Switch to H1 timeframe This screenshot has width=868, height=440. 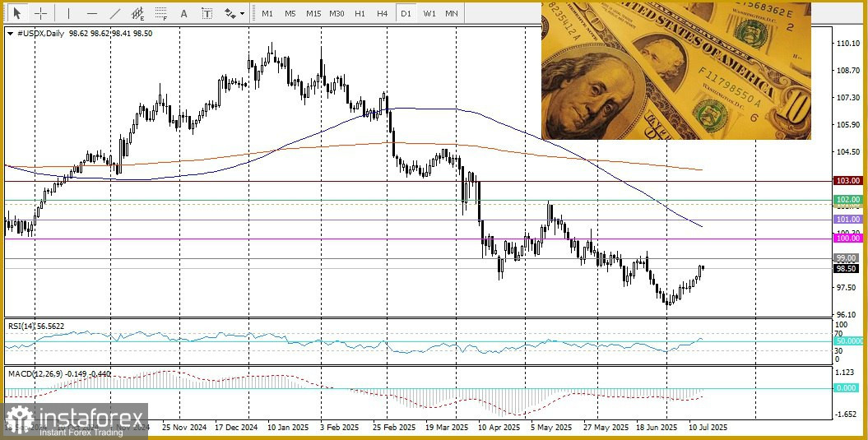(360, 13)
